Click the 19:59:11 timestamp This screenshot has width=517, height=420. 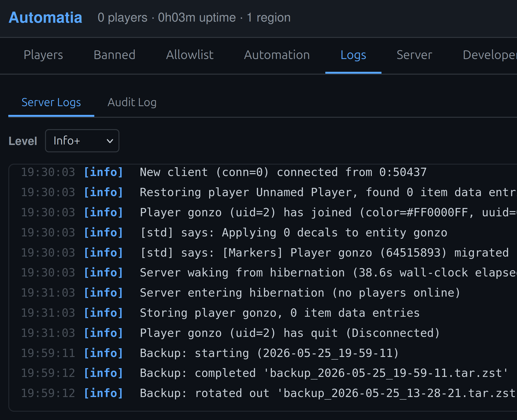point(48,353)
